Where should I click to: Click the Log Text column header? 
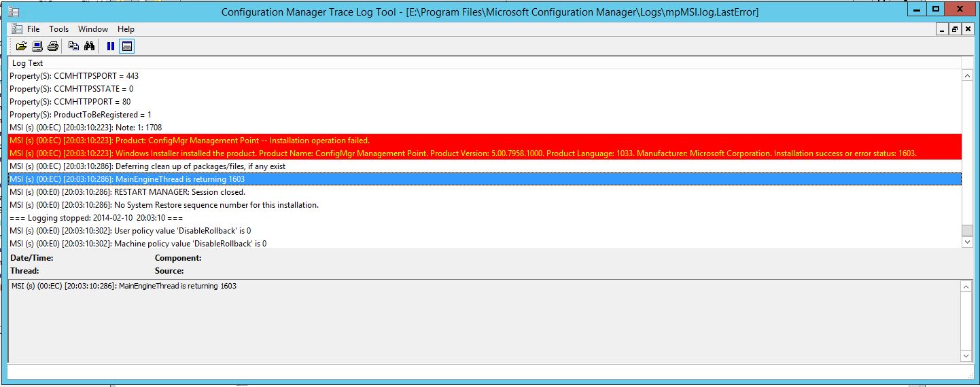[485, 63]
